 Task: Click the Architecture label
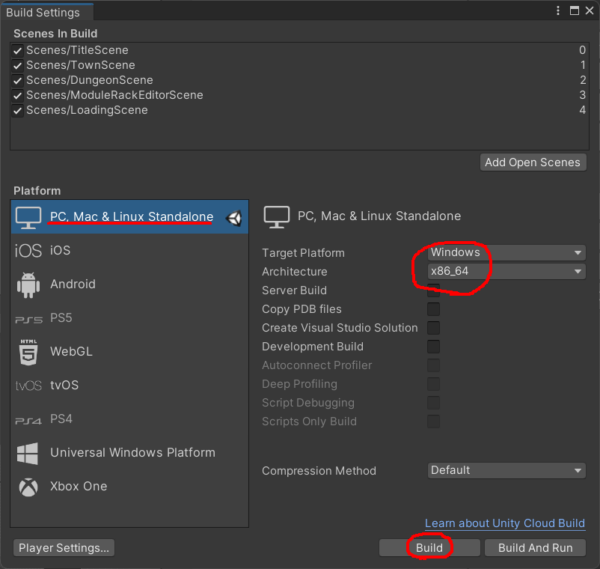click(x=294, y=272)
